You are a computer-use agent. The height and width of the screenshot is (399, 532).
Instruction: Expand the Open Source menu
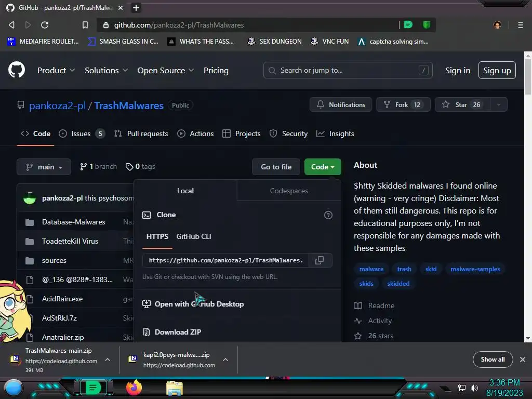[x=166, y=70]
